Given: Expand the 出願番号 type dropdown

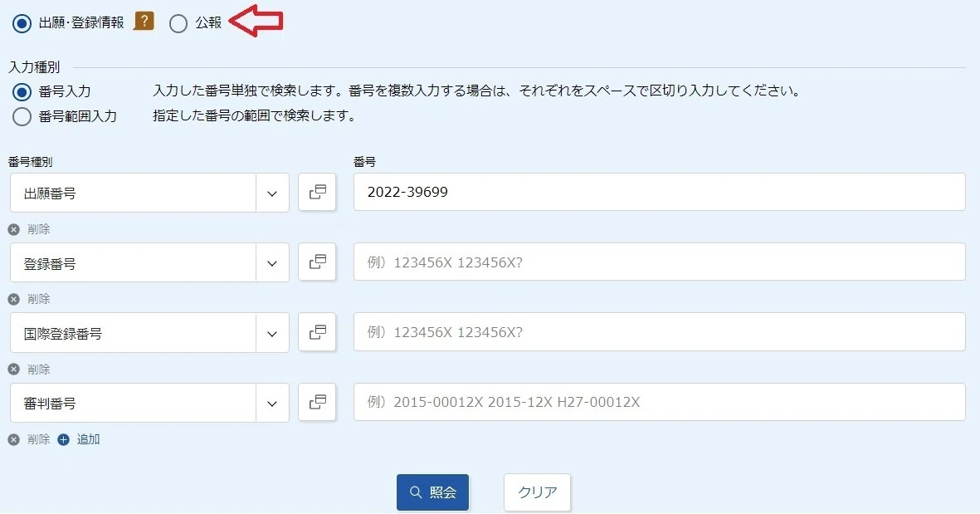Looking at the screenshot, I should coord(272,193).
